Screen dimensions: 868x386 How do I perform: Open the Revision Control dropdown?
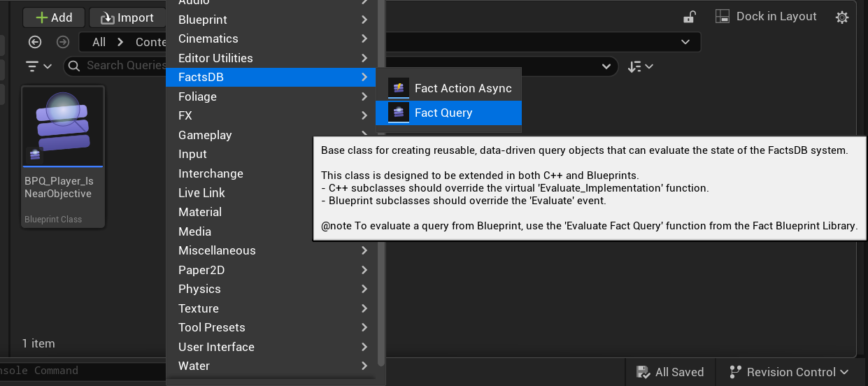pos(789,372)
